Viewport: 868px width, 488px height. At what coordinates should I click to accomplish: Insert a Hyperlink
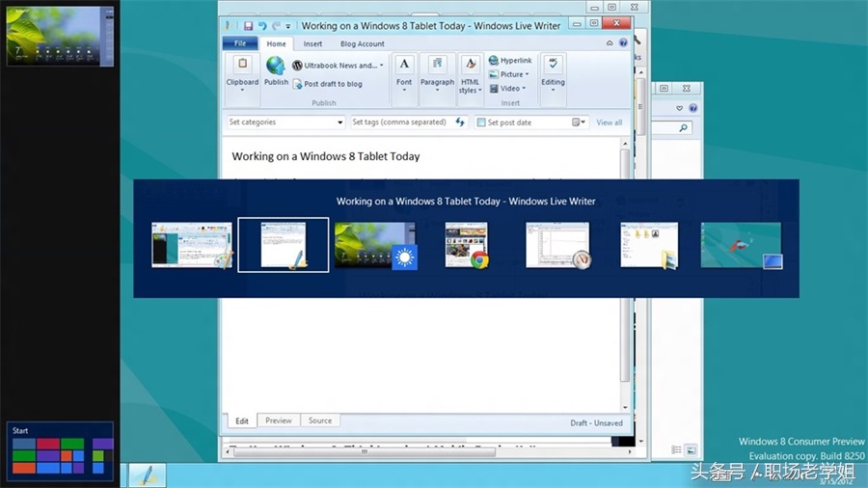click(x=510, y=61)
